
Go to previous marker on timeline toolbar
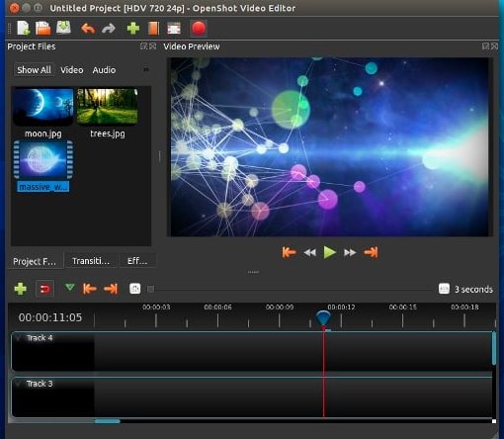point(90,289)
